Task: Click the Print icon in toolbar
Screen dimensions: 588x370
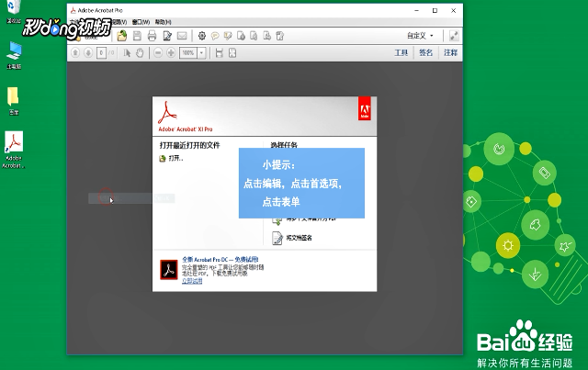Action: point(152,36)
